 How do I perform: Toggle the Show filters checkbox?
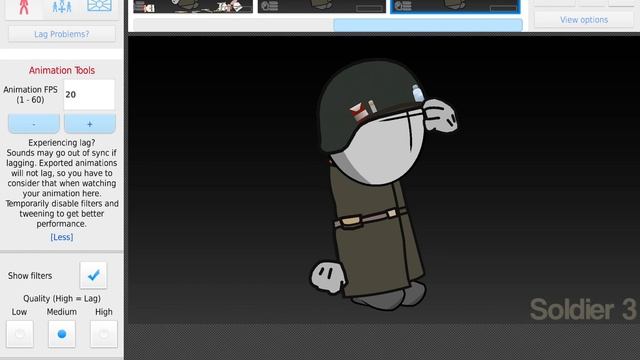(93, 275)
